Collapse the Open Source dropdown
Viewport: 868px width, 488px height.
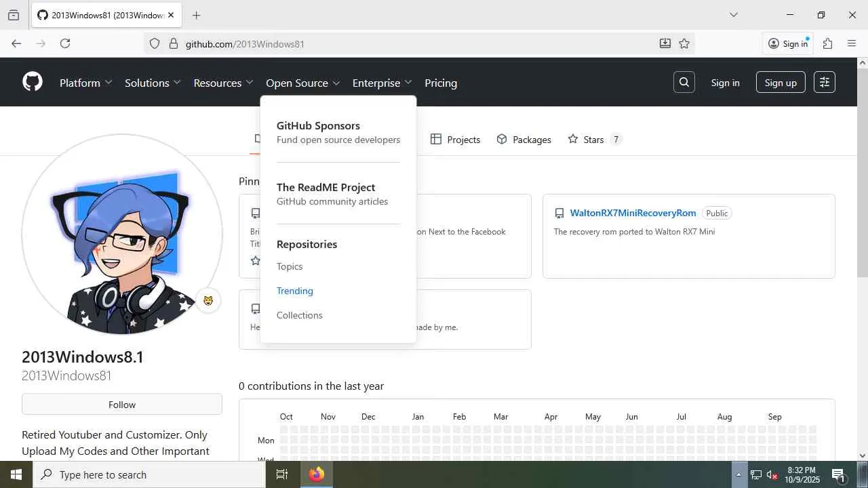(x=302, y=83)
